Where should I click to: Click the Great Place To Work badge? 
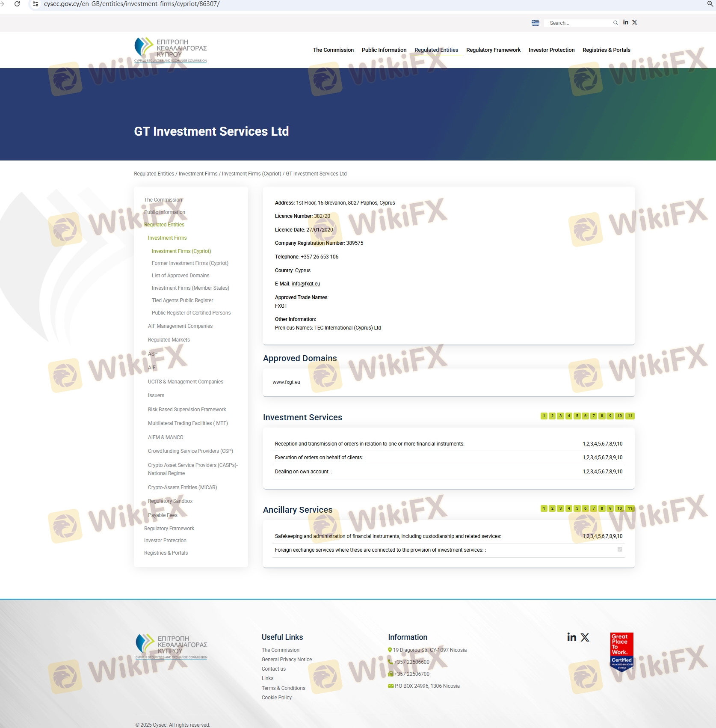(x=621, y=651)
